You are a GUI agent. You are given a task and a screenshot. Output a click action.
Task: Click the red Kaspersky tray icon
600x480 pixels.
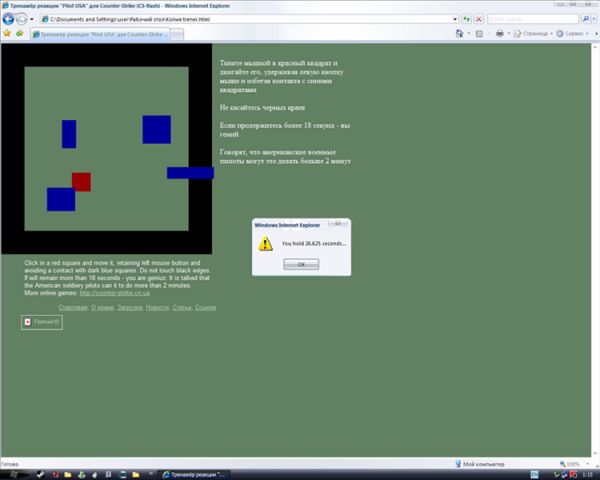573,475
